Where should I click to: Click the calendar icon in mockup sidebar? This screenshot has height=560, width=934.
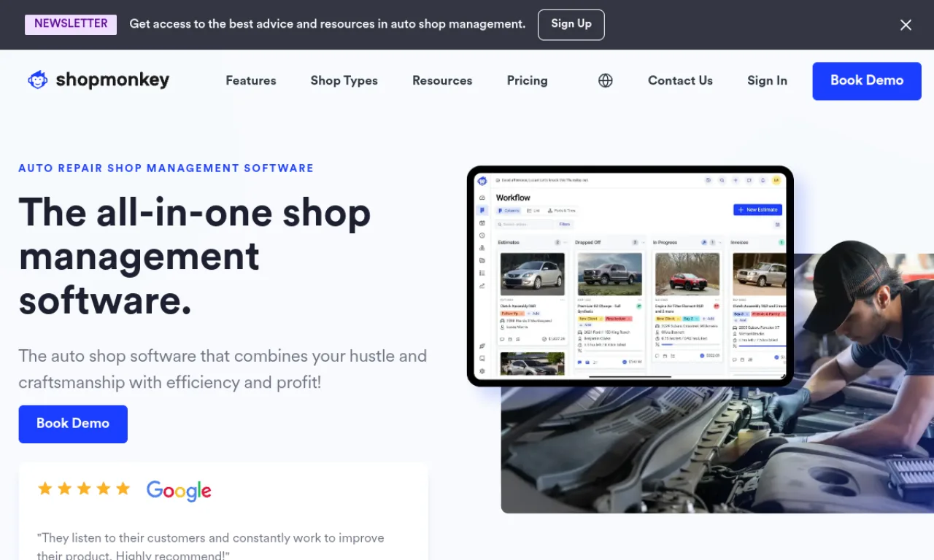click(x=482, y=223)
